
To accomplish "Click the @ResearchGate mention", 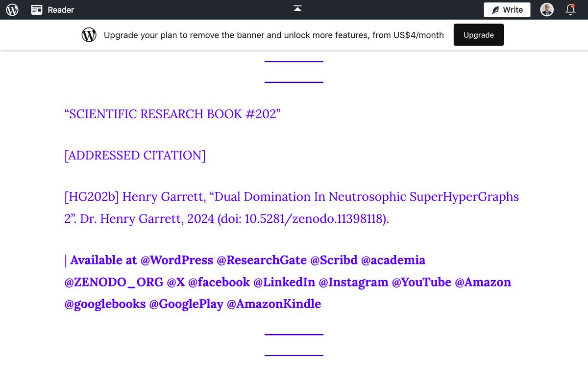I will pyautogui.click(x=262, y=260).
